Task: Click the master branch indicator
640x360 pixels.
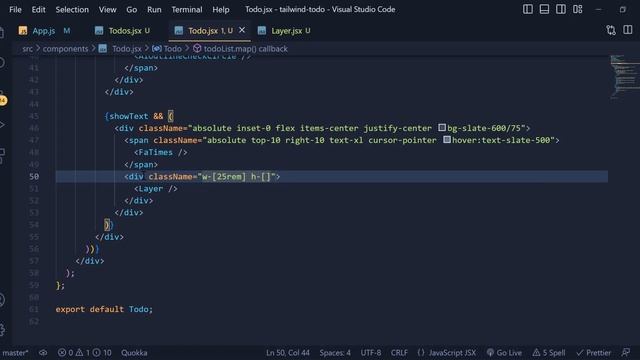Action: coord(15,353)
